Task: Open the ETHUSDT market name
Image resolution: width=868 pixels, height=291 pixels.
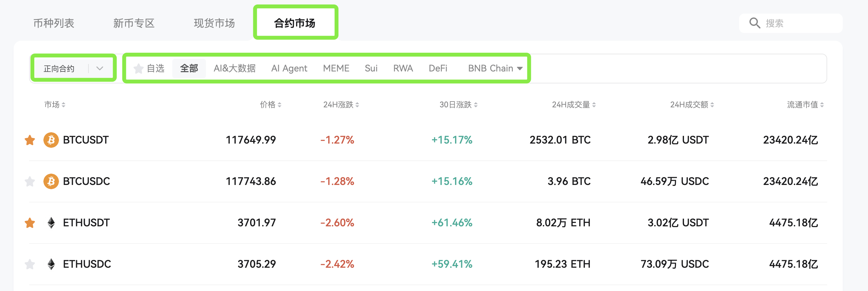Action: (x=86, y=223)
